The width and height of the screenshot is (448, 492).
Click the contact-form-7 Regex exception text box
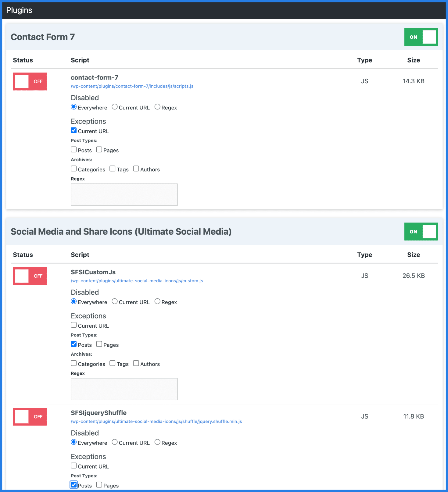pos(124,194)
